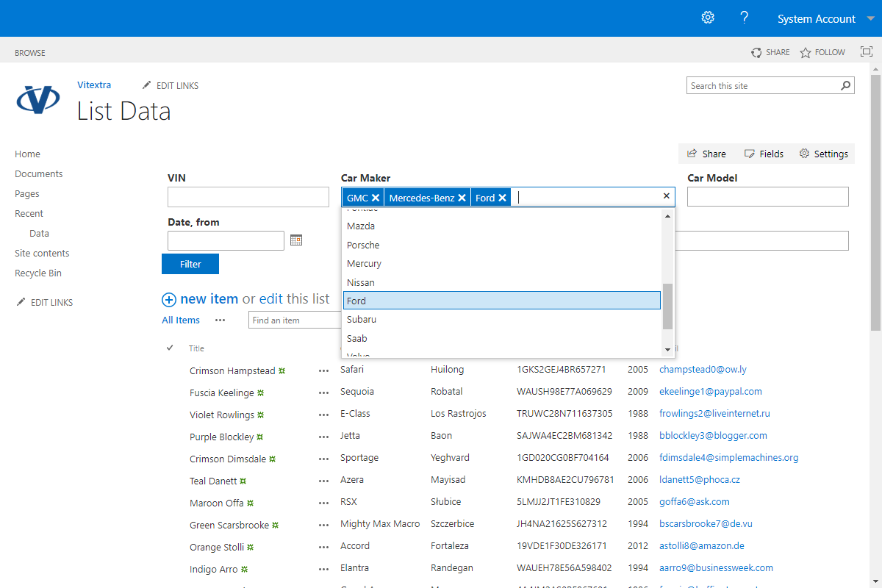Select highlighted Ford in dropdown list
The height and width of the screenshot is (588, 882).
502,301
